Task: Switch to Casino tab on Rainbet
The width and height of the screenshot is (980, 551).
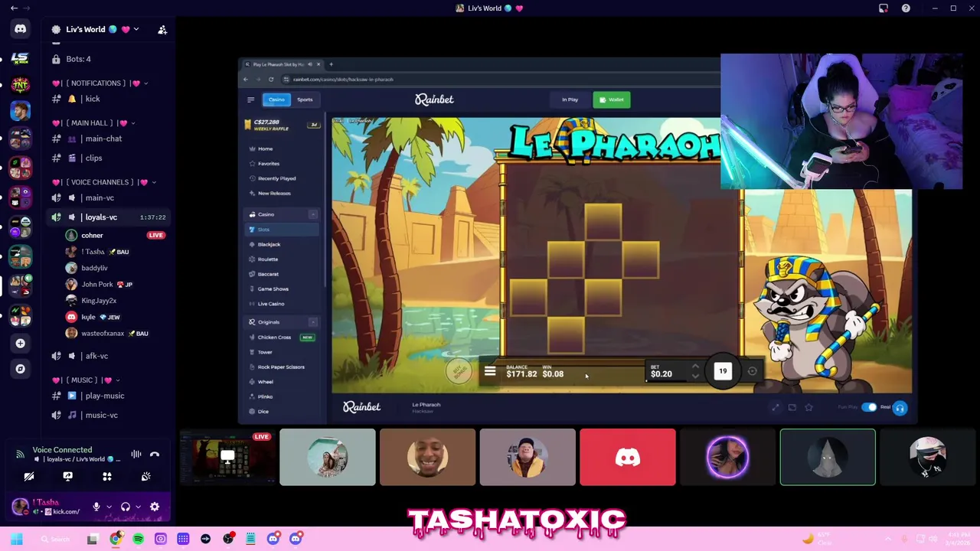Action: coord(276,99)
